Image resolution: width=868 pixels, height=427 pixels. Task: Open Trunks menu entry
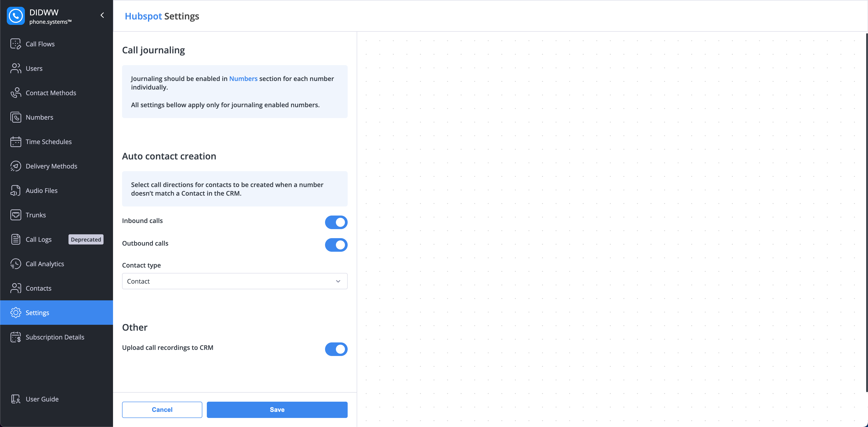pos(56,215)
